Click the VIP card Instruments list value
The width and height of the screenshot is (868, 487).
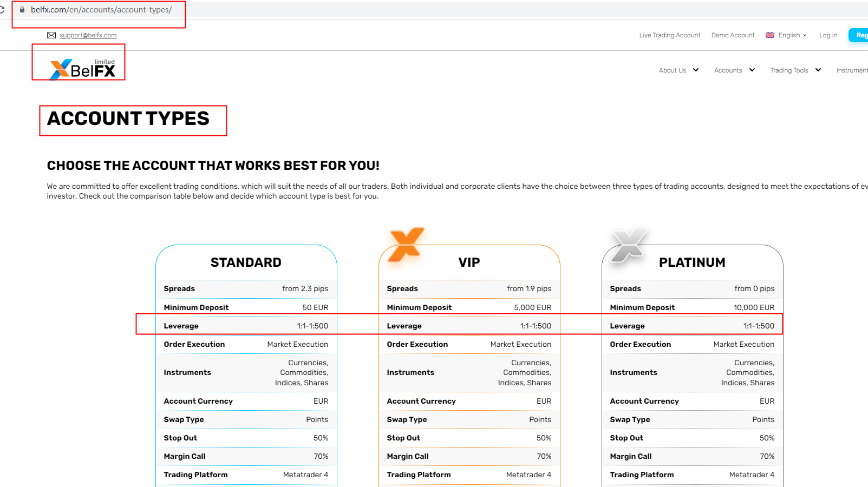[x=525, y=373]
